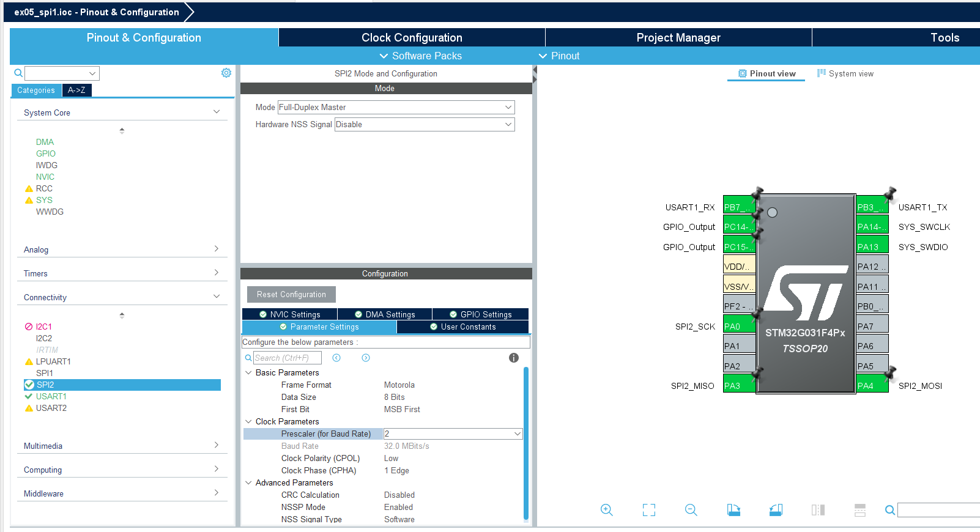This screenshot has height=532, width=980.
Task: Open the GPIO Settings tab
Action: coord(480,314)
